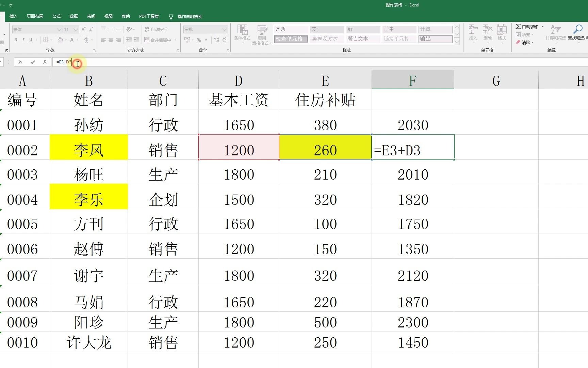
Task: Click the Insert Function fx icon
Action: [45, 62]
